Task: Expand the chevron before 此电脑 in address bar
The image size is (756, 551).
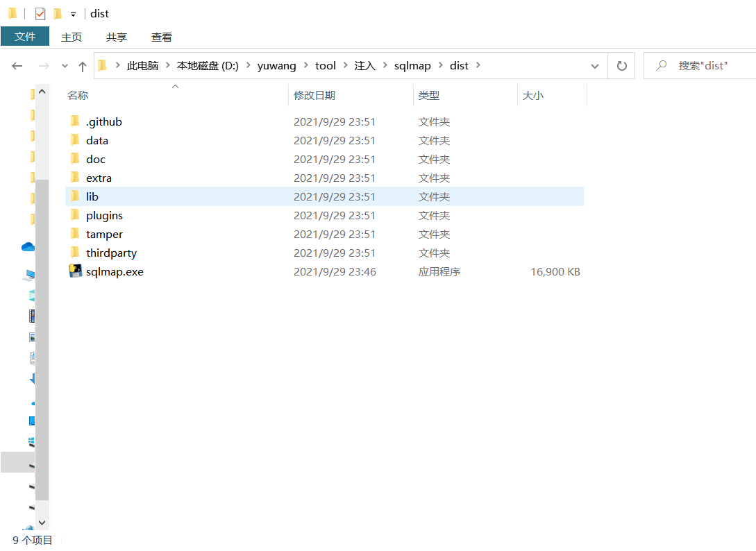Action: [117, 65]
